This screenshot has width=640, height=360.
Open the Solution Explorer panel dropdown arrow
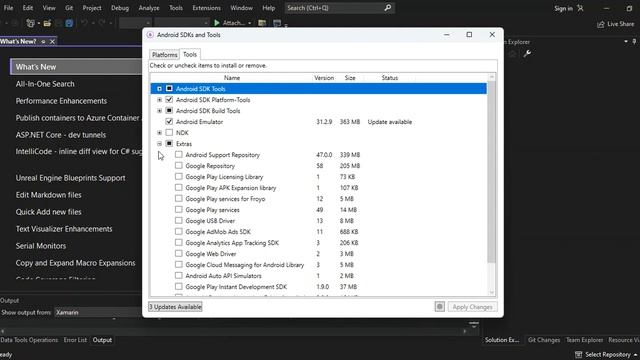point(626,42)
